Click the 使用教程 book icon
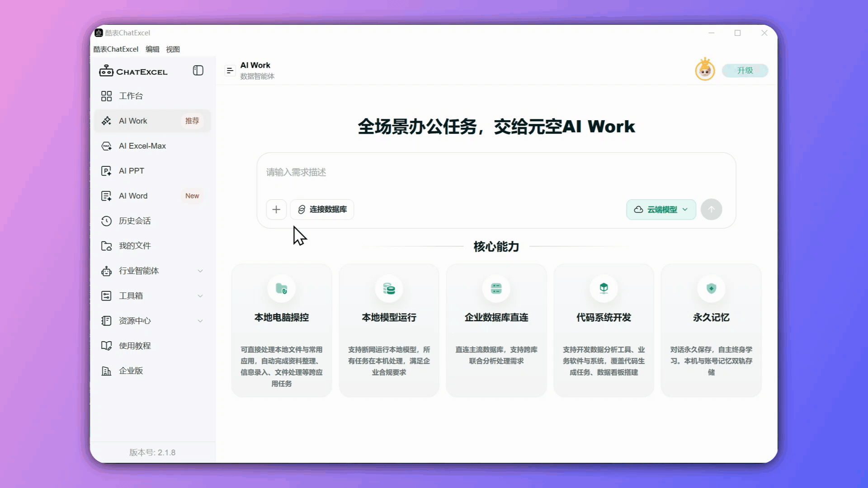 point(106,346)
